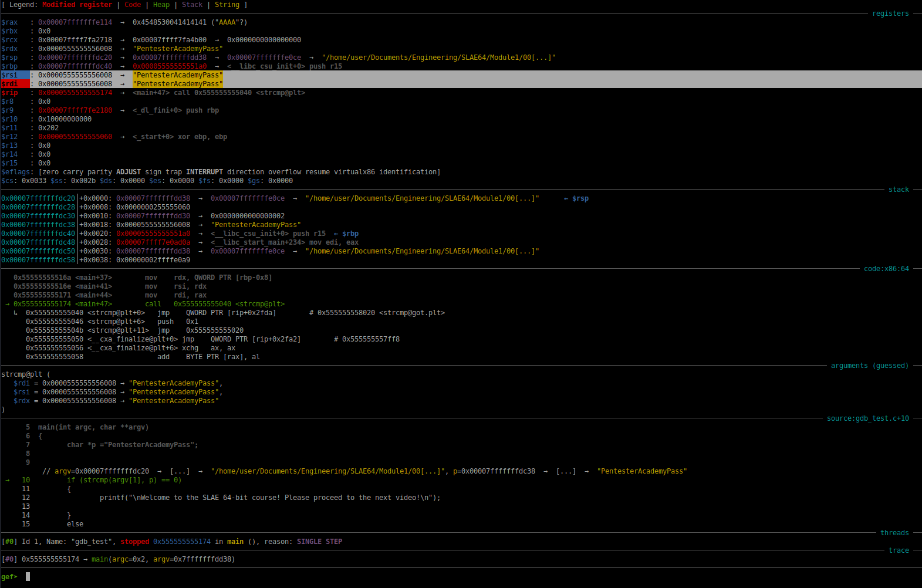Click the "AAAA"? string value
922x588 pixels.
(x=229, y=22)
